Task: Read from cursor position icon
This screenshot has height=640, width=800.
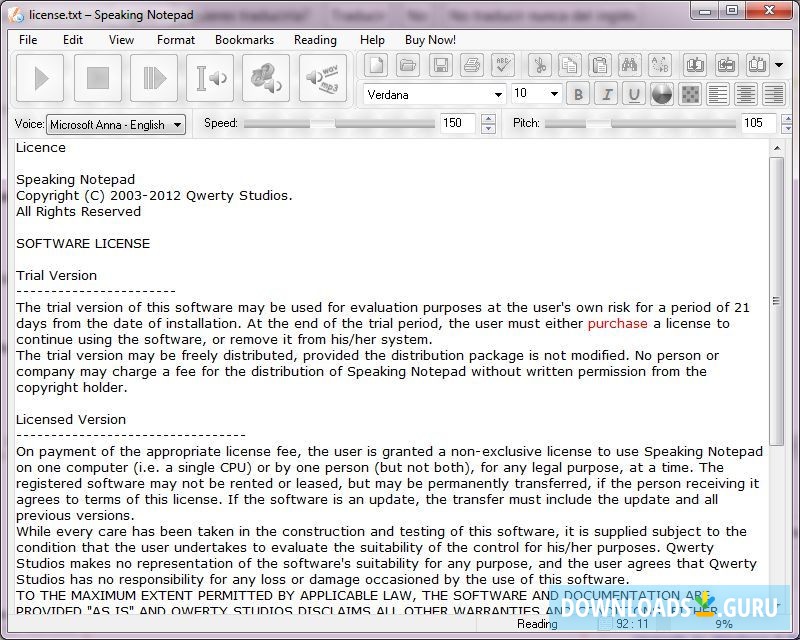Action: pos(210,78)
